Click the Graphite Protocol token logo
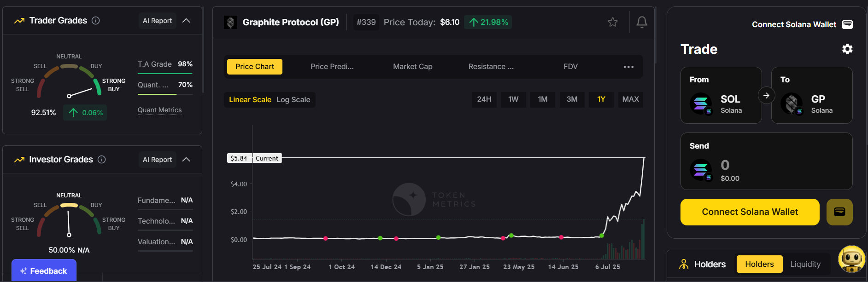 [x=230, y=22]
